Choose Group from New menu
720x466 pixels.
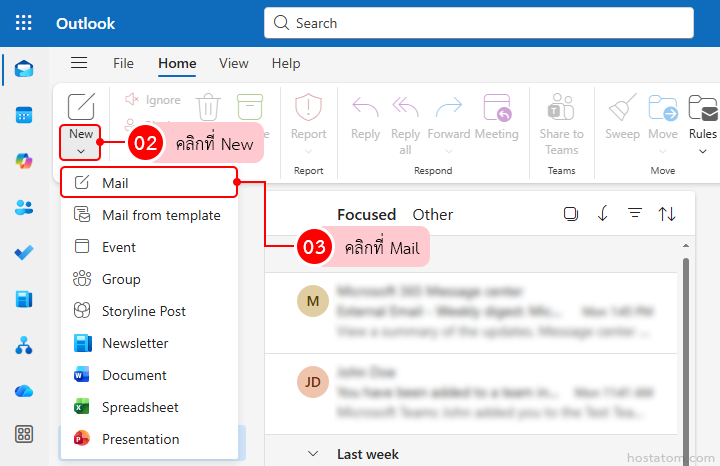coord(149,279)
